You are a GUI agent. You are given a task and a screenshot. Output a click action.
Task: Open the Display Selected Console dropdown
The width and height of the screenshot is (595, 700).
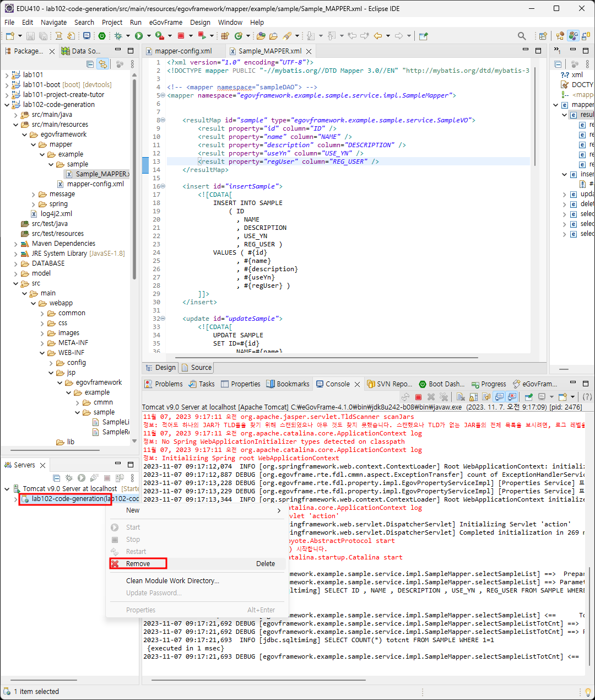pyautogui.click(x=551, y=397)
